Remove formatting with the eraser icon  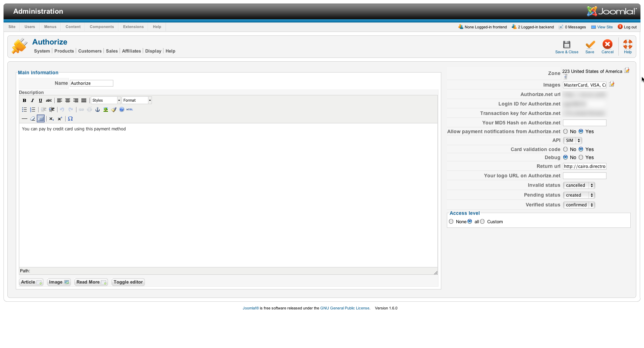(33, 119)
